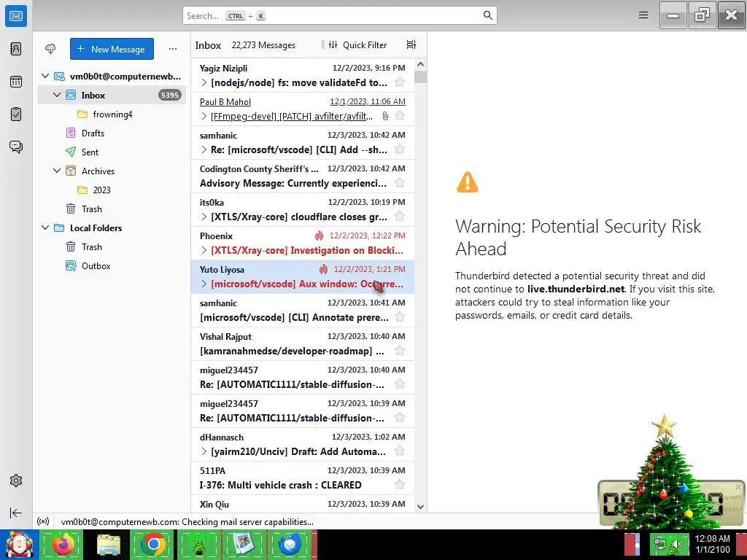Open the Sent folder
Viewport: 747px width, 560px height.
[112, 152]
